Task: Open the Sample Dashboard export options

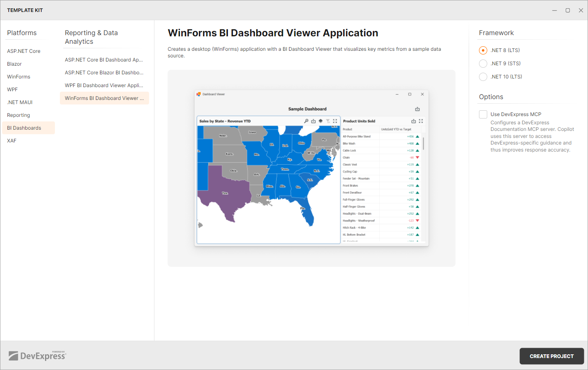Action: coord(417,109)
